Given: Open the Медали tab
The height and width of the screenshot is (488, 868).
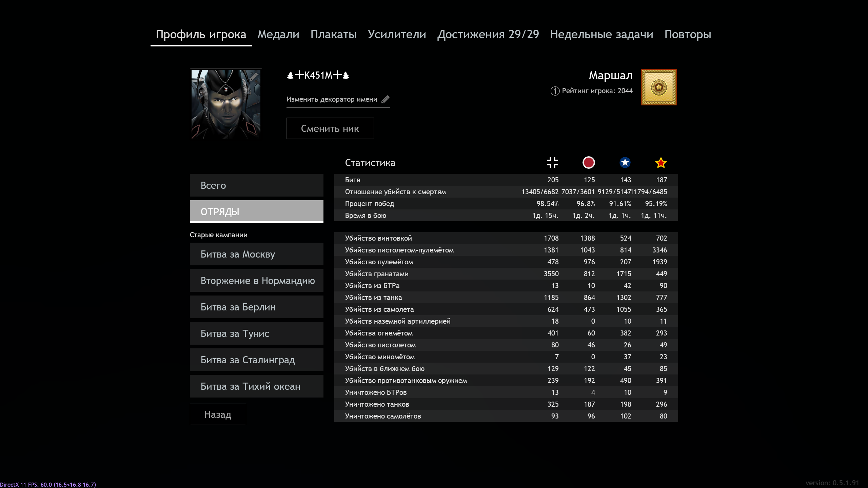Looking at the screenshot, I should 278,34.
